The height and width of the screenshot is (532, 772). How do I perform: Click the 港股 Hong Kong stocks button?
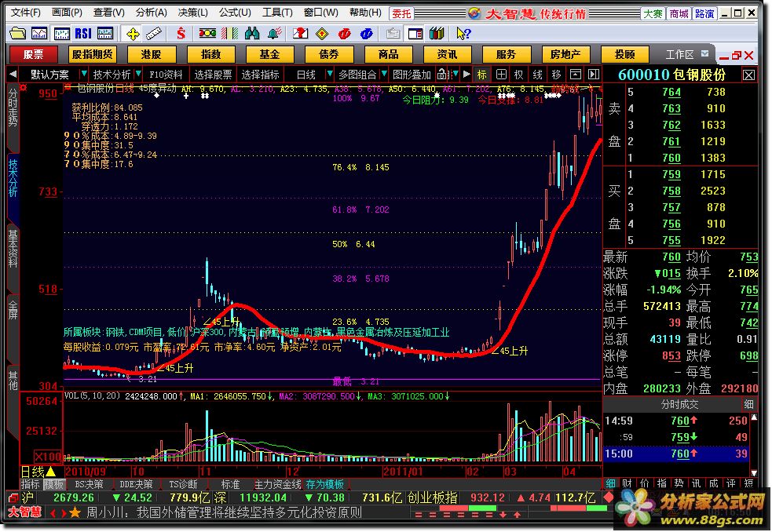(151, 54)
